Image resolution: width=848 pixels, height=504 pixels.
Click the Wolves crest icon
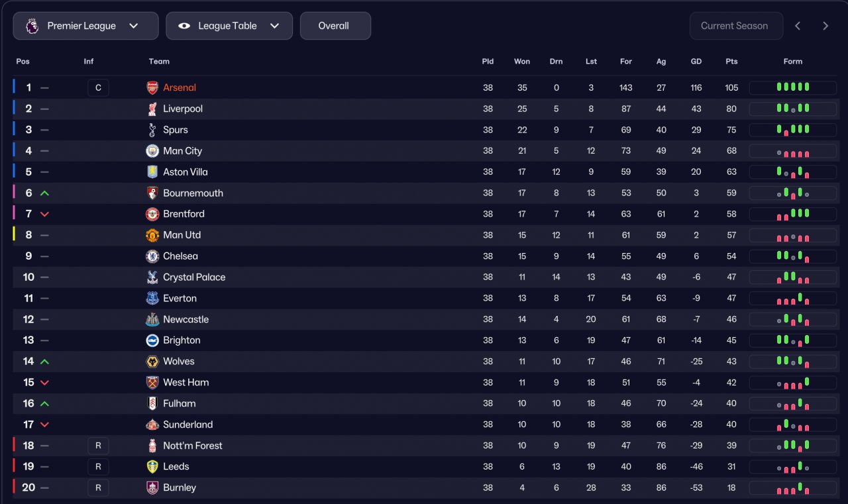tap(152, 362)
